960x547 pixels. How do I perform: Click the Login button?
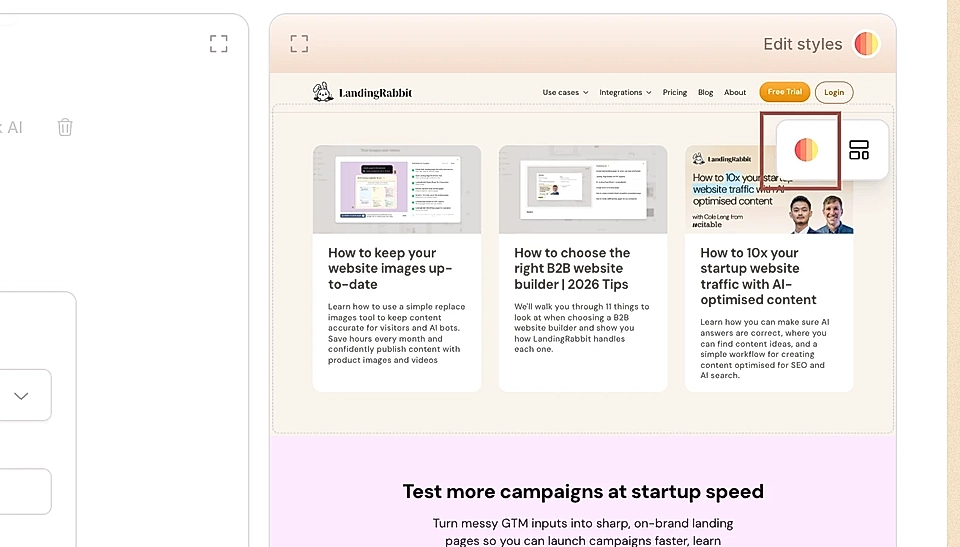coord(834,92)
